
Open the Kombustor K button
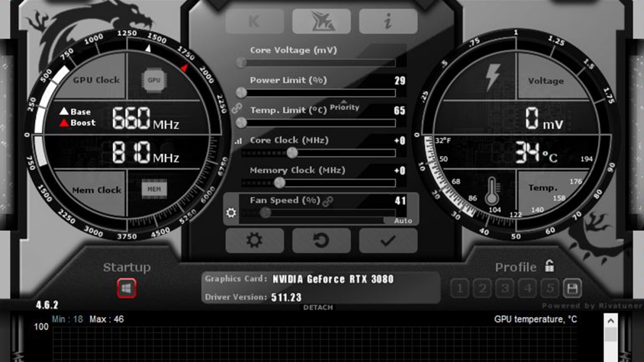[255, 22]
